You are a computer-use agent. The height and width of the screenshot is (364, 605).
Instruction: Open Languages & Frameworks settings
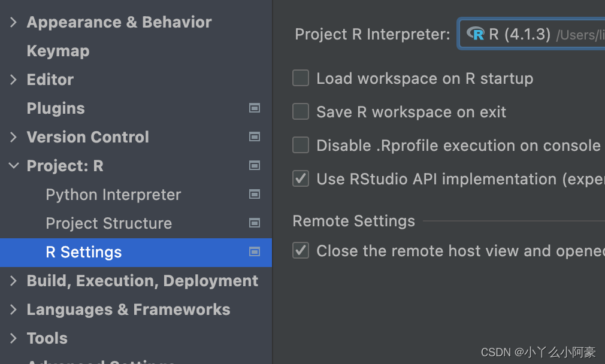point(128,310)
